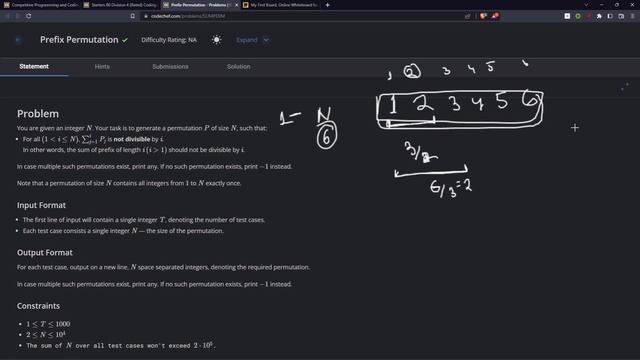
Task: Open the wallet icon in the toolbar
Action: tap(621, 16)
